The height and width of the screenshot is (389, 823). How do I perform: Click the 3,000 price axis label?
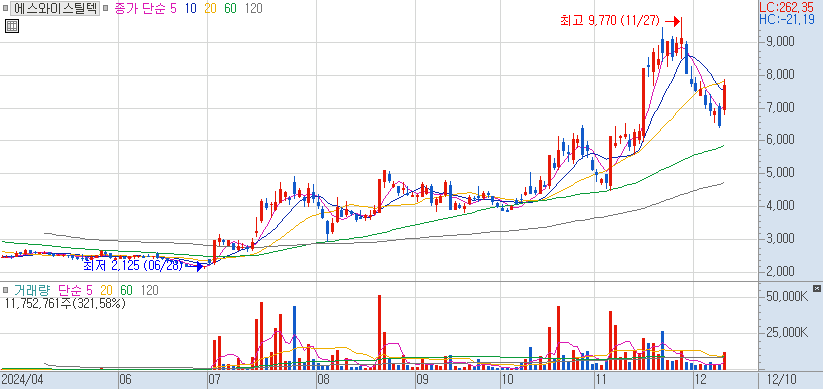pyautogui.click(x=779, y=239)
